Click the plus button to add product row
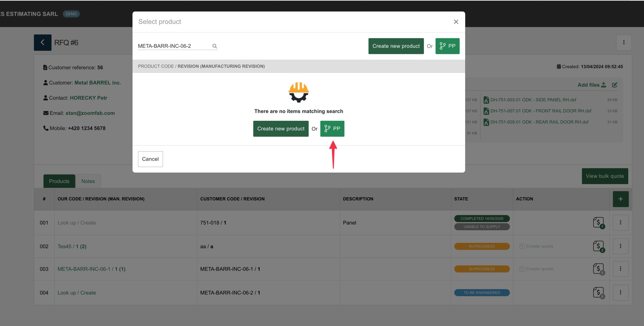The width and height of the screenshot is (644, 326). (x=620, y=199)
